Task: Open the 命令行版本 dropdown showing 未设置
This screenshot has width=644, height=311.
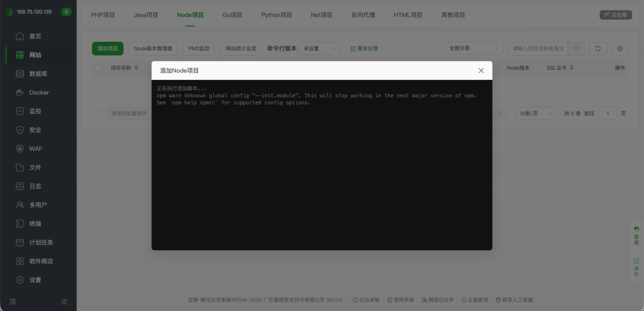Action: (x=320, y=48)
